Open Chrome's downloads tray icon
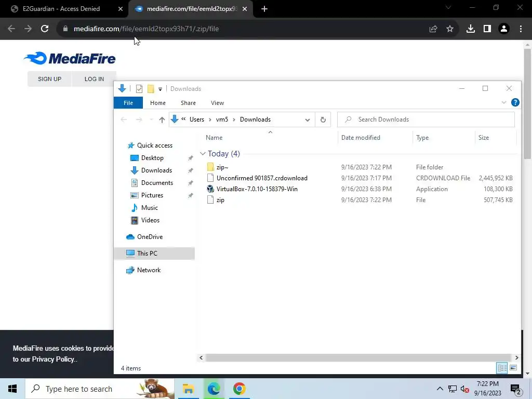This screenshot has width=532, height=399. tap(471, 29)
